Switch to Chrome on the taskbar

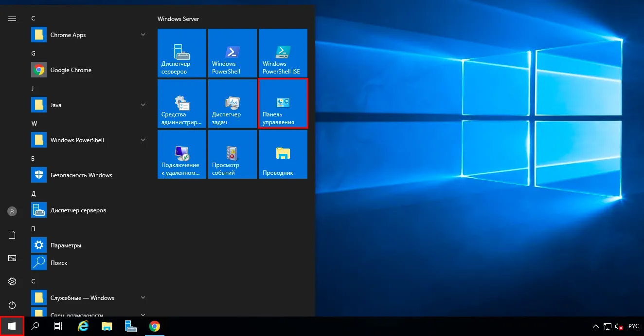pos(155,326)
